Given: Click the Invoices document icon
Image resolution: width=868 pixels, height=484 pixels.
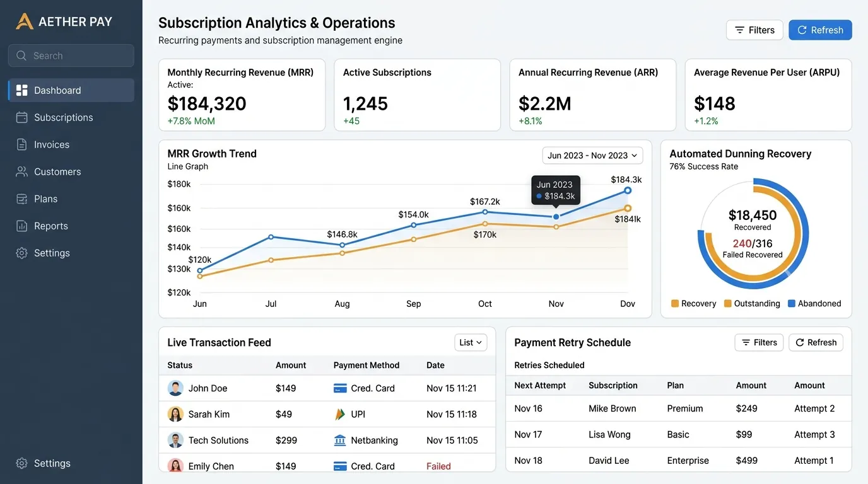Looking at the screenshot, I should point(22,144).
